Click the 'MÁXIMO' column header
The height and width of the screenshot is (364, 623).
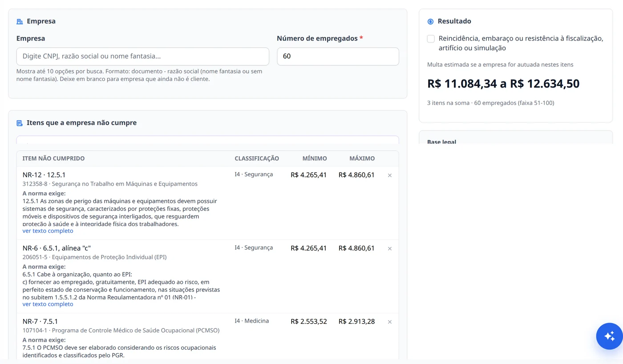(x=362, y=158)
